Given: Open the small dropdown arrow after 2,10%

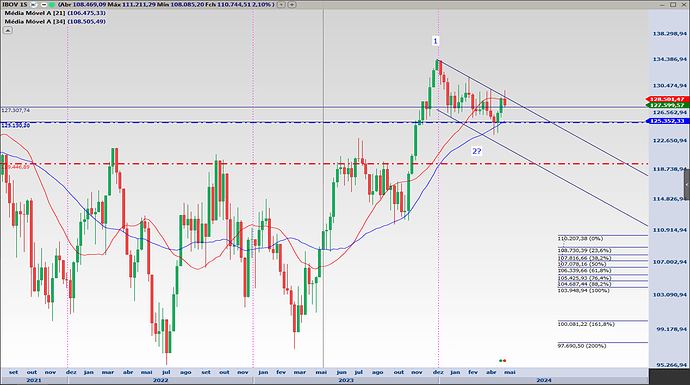Looking at the screenshot, I should point(281,4).
